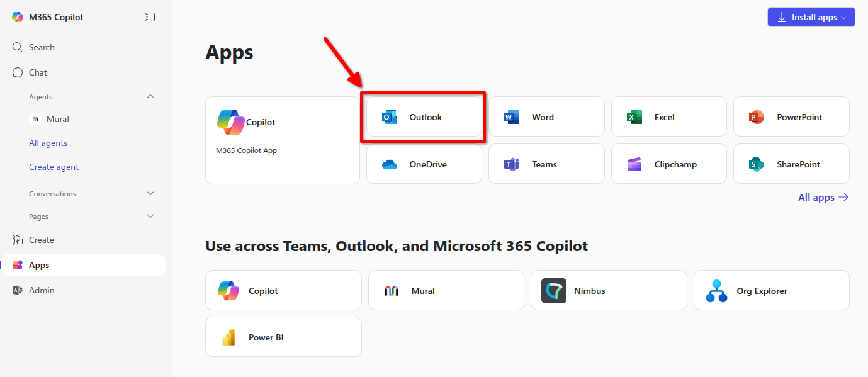
Task: Open the Install apps dropdown button
Action: point(811,17)
